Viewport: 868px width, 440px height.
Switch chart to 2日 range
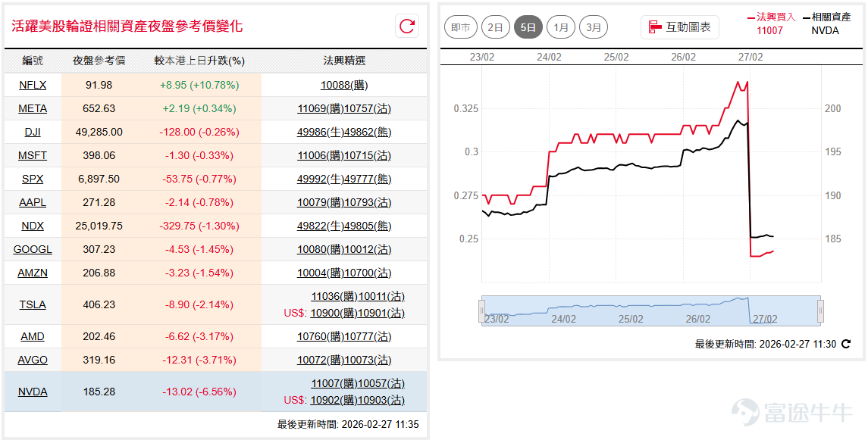(x=496, y=27)
